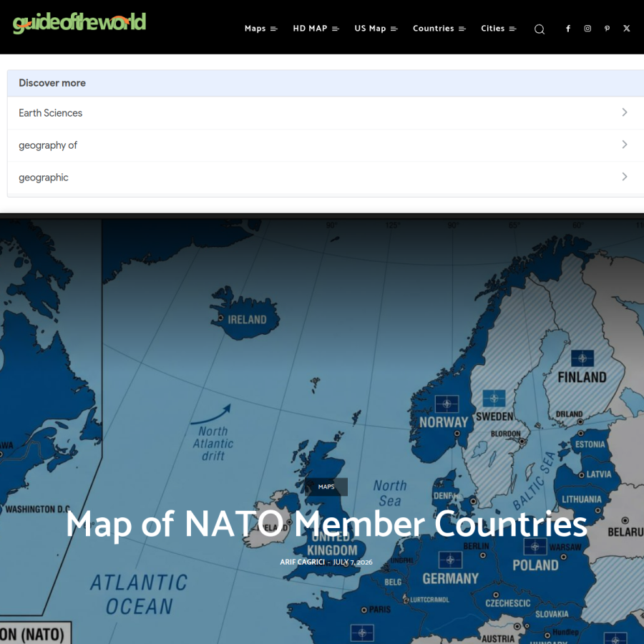Open the Instagram social icon

(587, 29)
